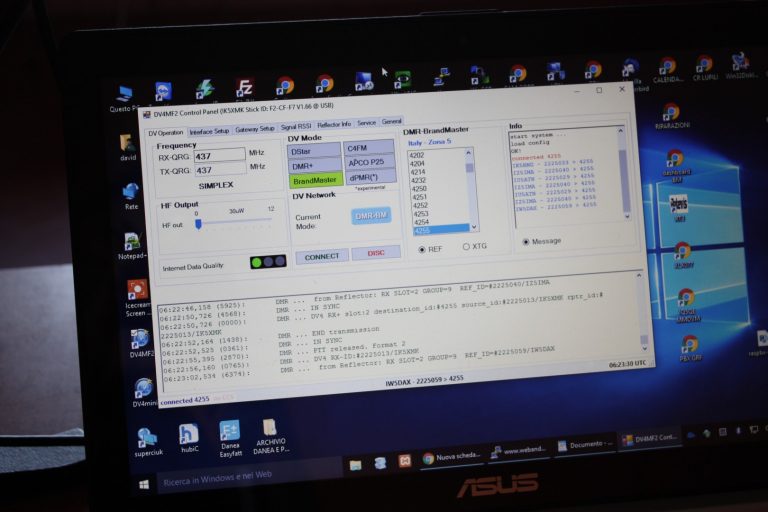The width and height of the screenshot is (768, 512).
Task: Select the DMR+ DV mode button
Action: [315, 166]
